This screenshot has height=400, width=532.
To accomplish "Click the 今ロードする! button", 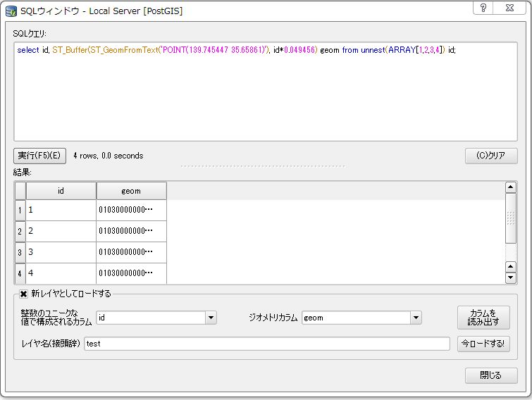I will click(x=483, y=344).
